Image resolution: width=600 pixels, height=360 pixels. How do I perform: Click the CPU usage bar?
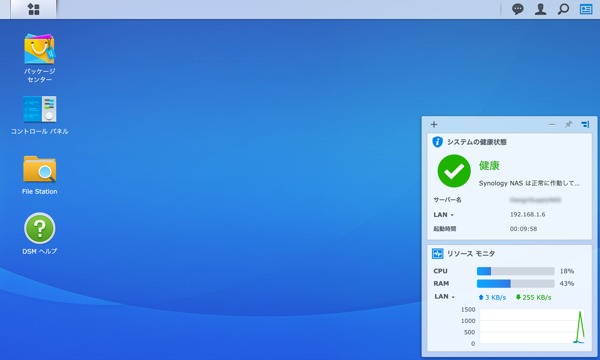[x=515, y=271]
